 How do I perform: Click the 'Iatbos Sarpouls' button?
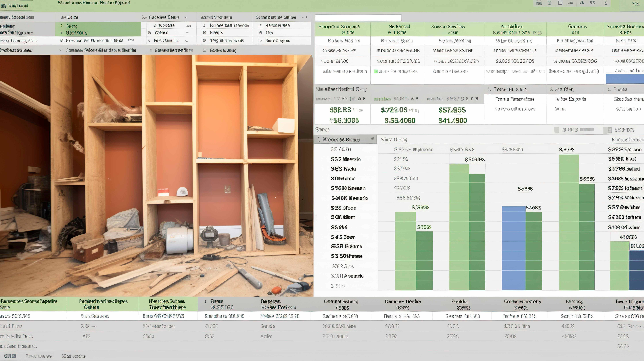(x=570, y=99)
